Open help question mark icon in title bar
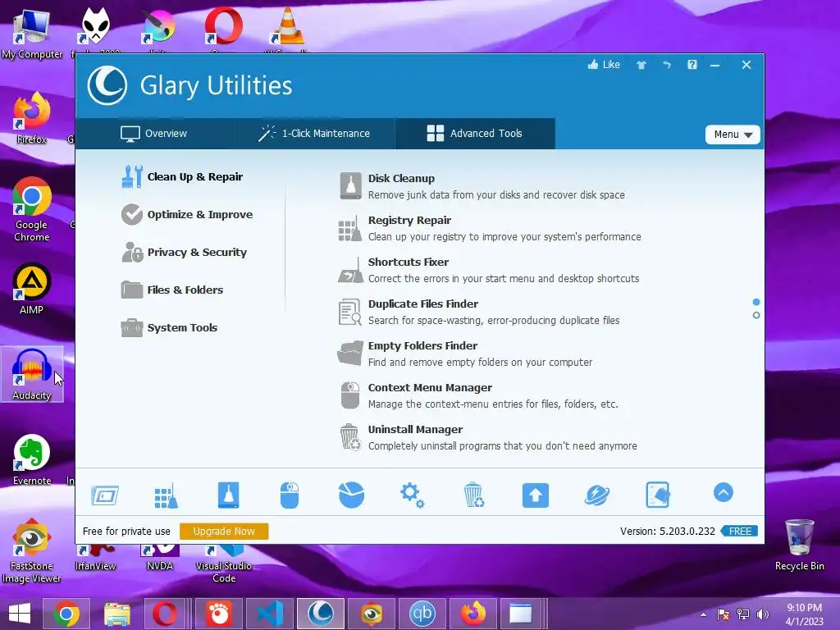Image resolution: width=840 pixels, height=630 pixels. coord(692,65)
